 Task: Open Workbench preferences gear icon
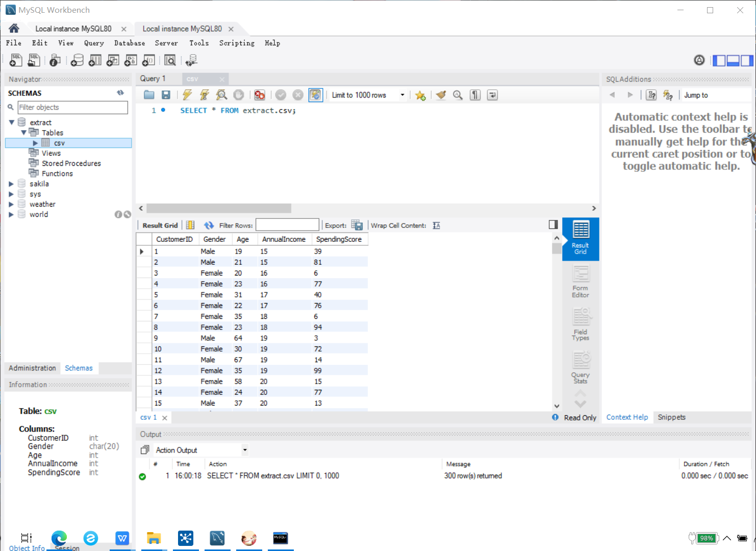tap(699, 60)
